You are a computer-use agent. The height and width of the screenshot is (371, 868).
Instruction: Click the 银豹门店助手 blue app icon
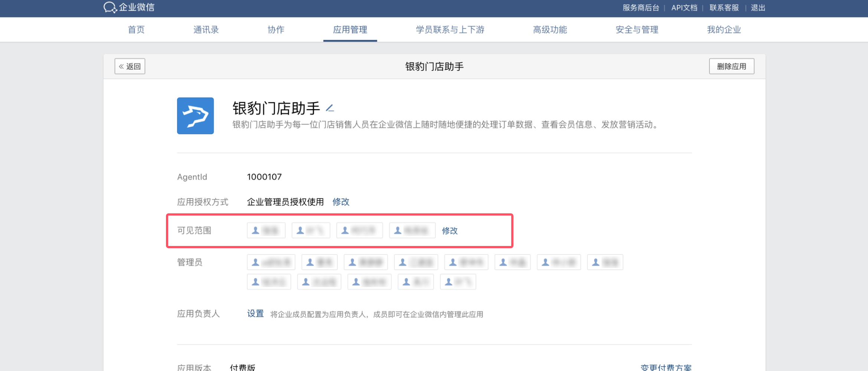pos(195,116)
